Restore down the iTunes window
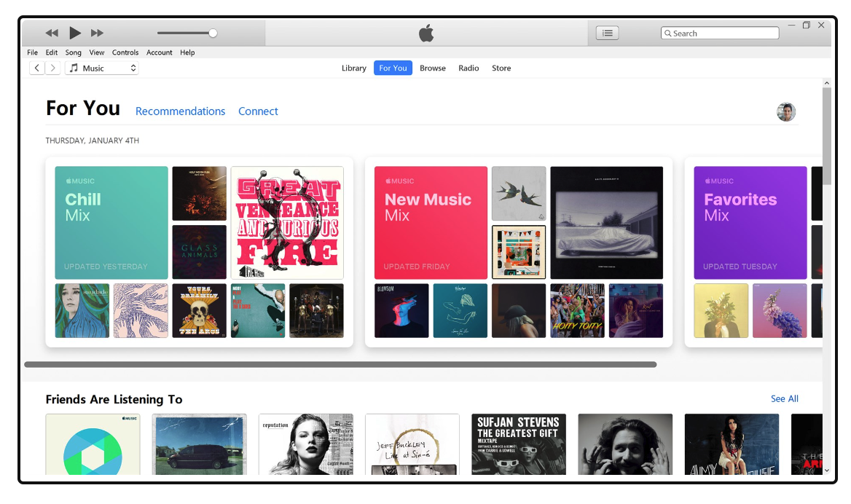Viewport: 851px width, 504px height. [x=807, y=25]
